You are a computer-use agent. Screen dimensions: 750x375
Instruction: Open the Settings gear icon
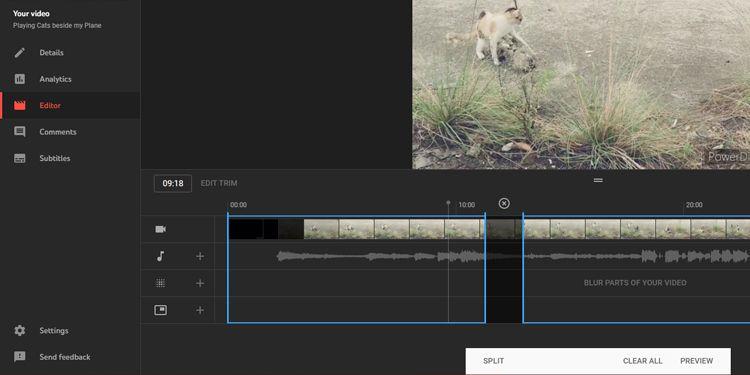click(20, 331)
